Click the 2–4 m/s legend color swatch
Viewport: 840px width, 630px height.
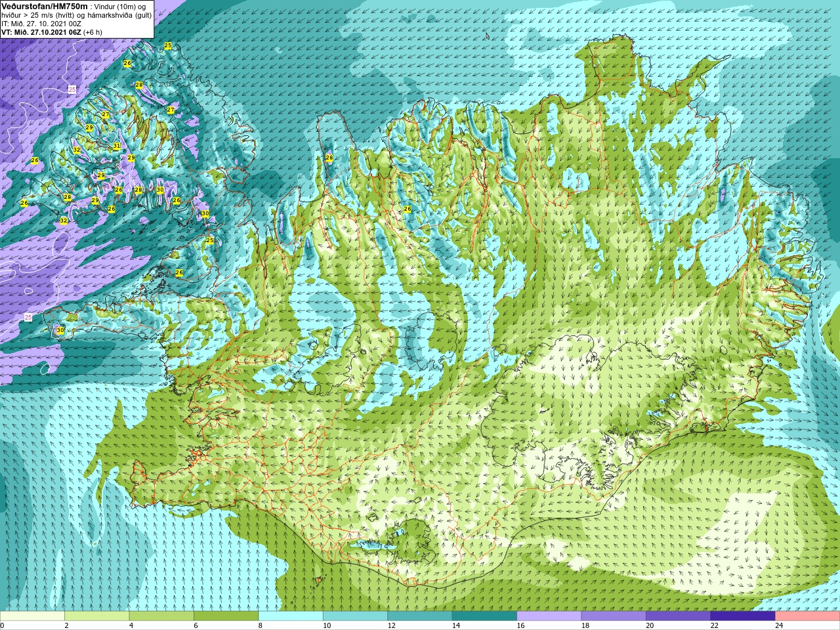click(96, 616)
